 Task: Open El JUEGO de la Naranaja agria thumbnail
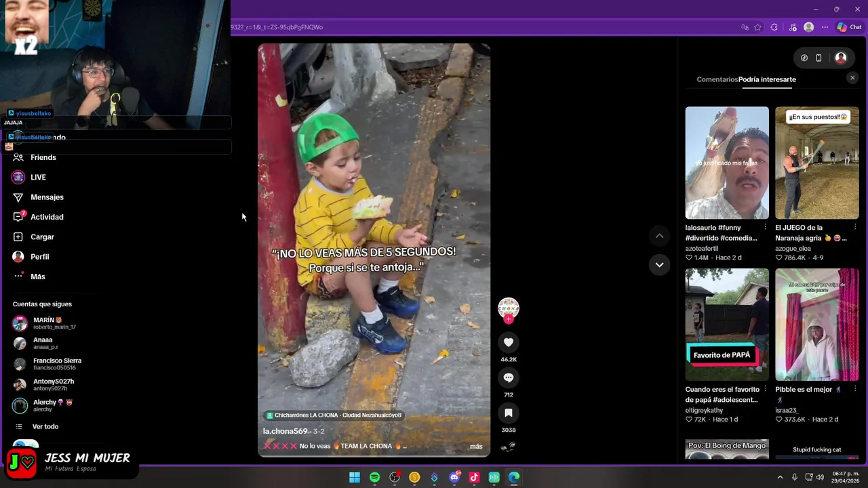tap(817, 163)
